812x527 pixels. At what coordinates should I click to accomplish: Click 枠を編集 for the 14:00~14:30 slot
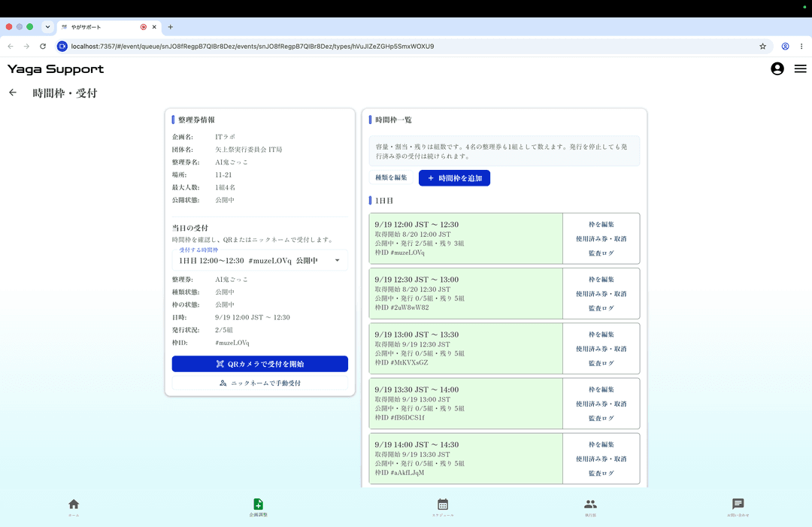(601, 444)
